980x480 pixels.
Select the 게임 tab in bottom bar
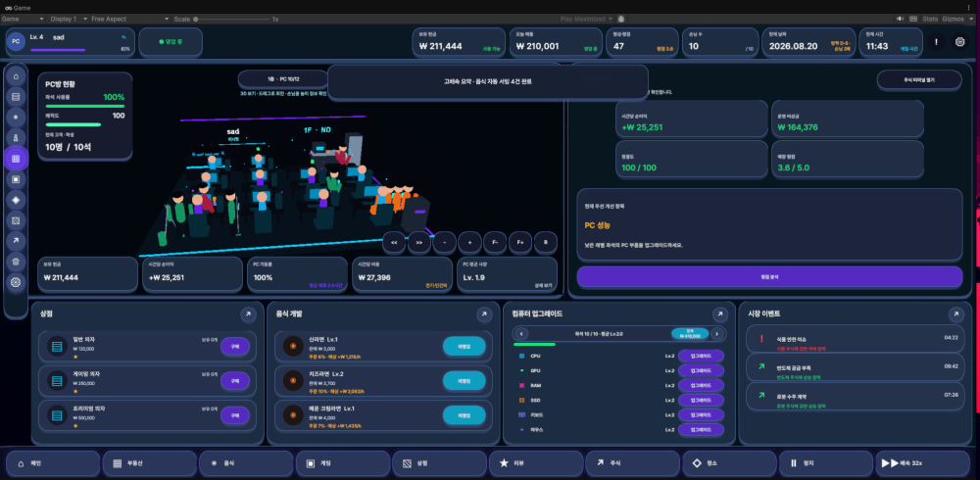[343, 463]
